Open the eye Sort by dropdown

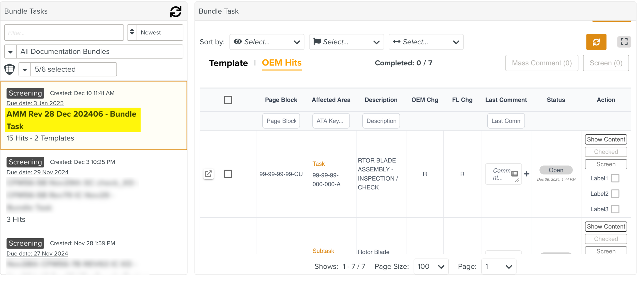click(267, 42)
